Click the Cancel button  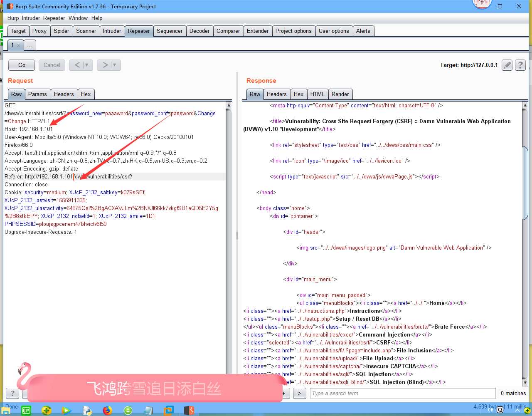[x=52, y=65]
